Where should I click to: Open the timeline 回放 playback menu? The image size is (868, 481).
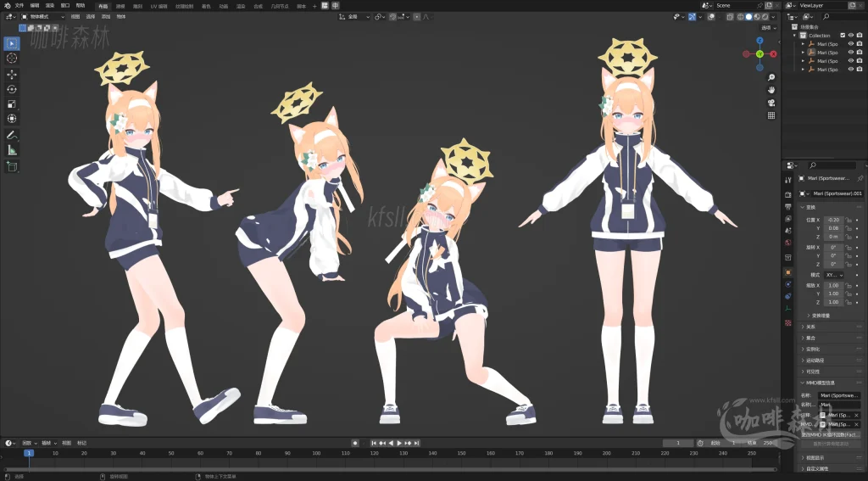[x=28, y=444]
